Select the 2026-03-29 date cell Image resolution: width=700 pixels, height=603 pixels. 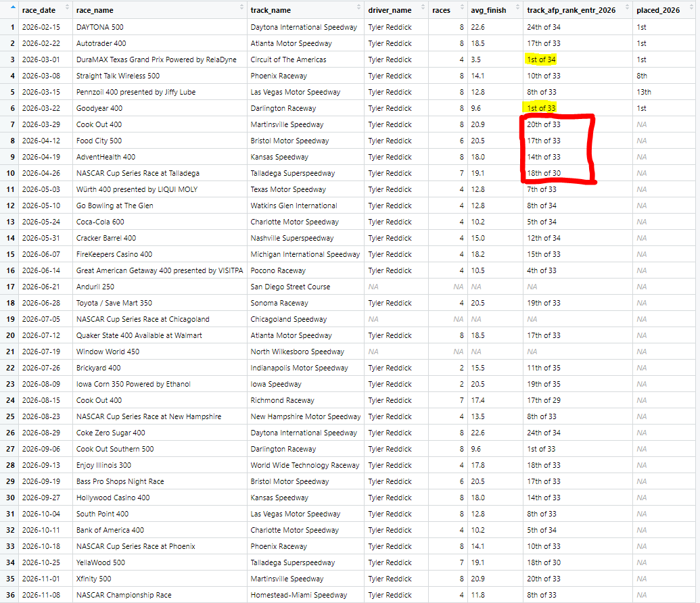tap(45, 124)
